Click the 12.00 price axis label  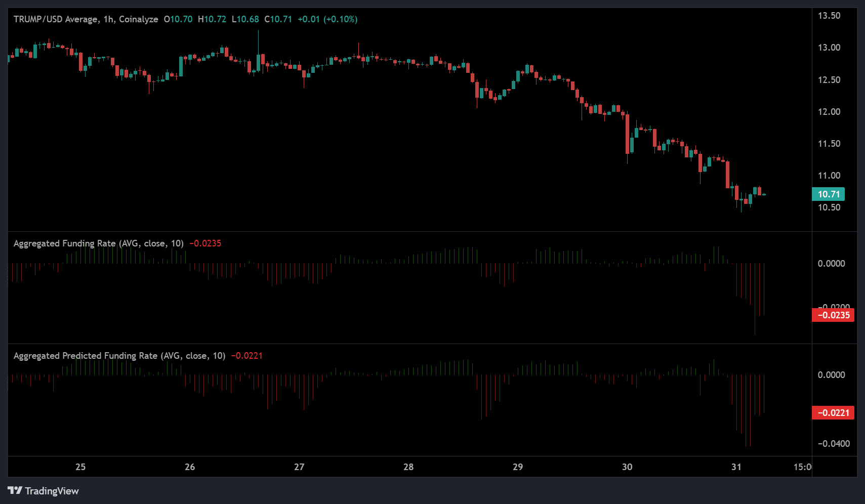click(x=829, y=112)
